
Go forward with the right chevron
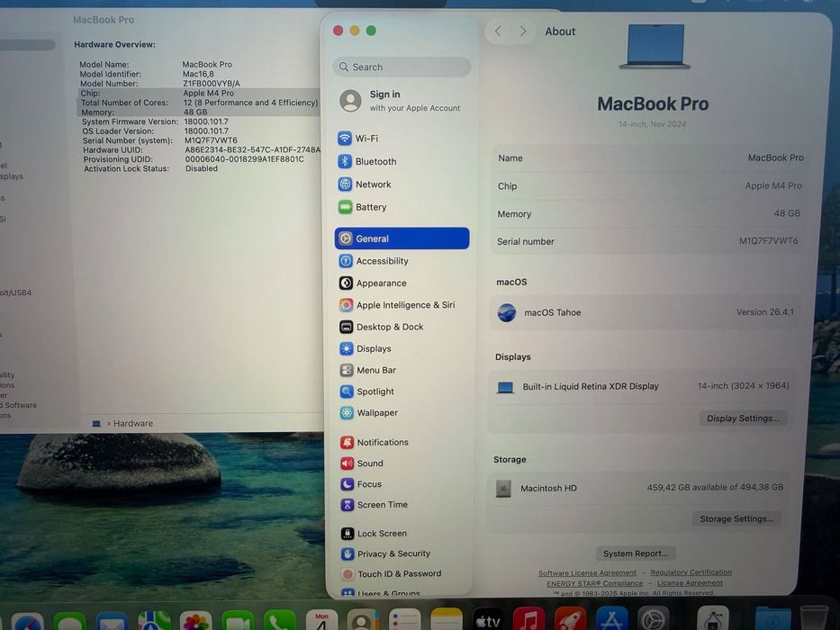point(523,31)
